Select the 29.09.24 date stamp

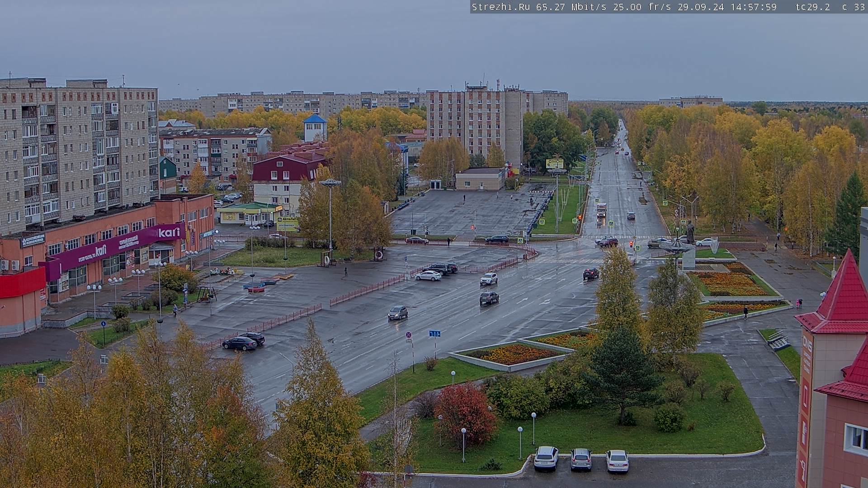point(701,7)
